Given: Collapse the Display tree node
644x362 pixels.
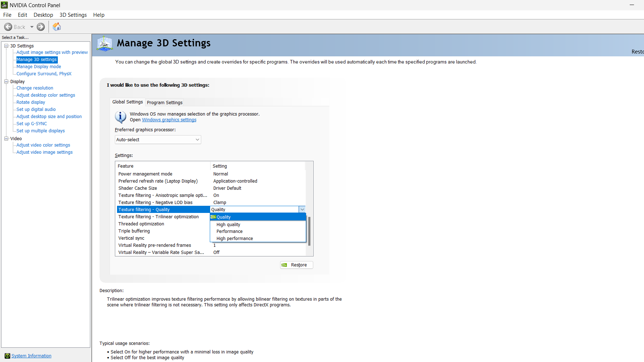Looking at the screenshot, I should click(6, 82).
